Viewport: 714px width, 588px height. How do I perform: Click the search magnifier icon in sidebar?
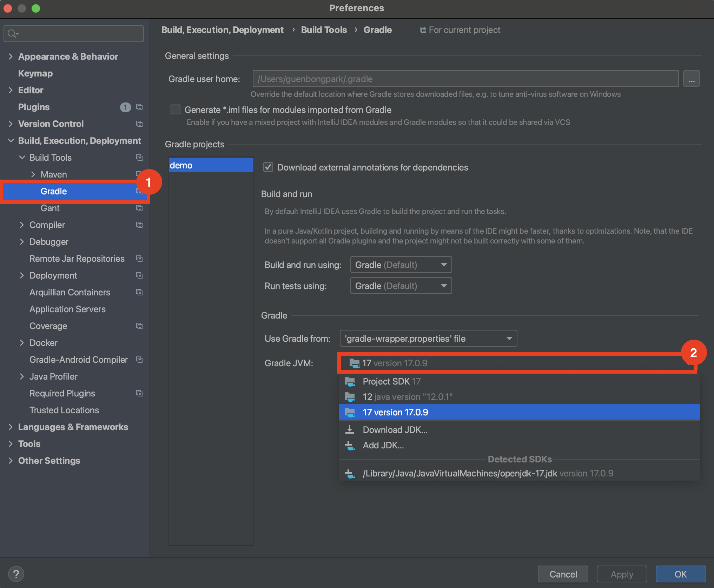(x=12, y=34)
